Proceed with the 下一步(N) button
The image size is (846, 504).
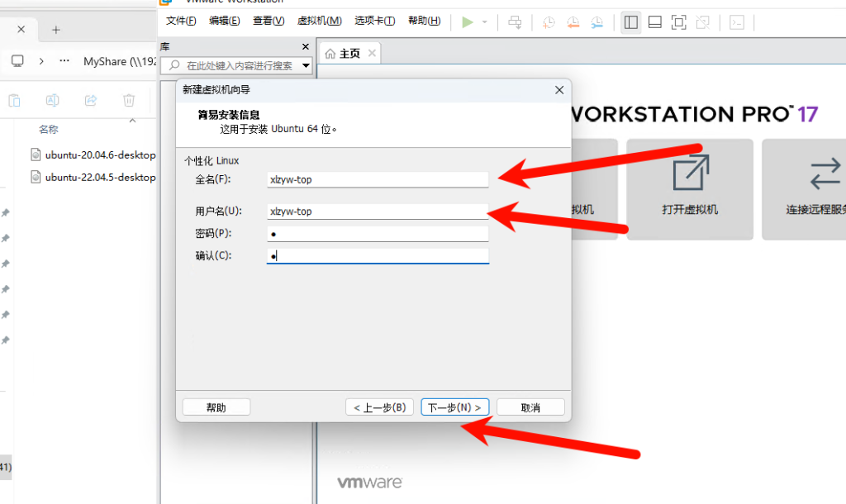tap(455, 407)
